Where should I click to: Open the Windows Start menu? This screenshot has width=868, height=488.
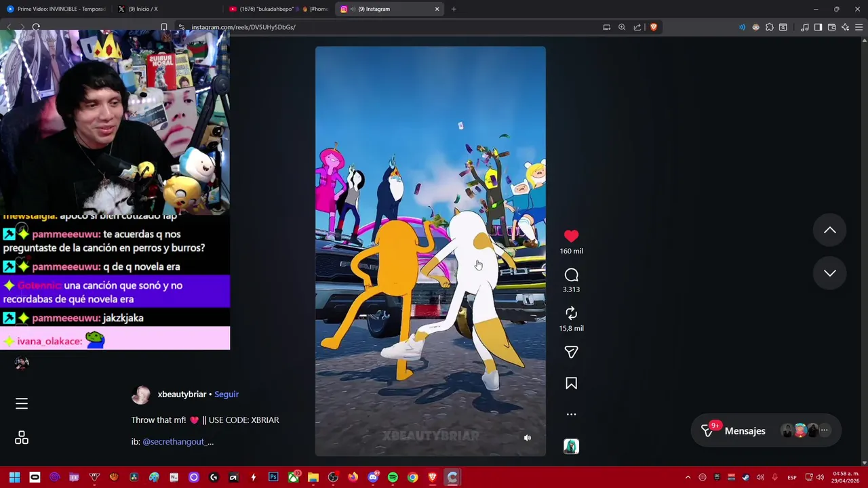click(x=14, y=477)
